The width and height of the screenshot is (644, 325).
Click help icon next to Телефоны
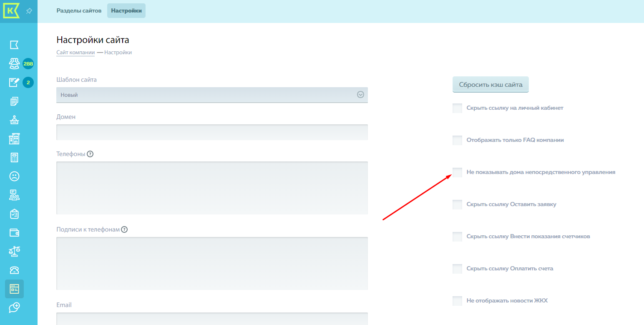[90, 154]
